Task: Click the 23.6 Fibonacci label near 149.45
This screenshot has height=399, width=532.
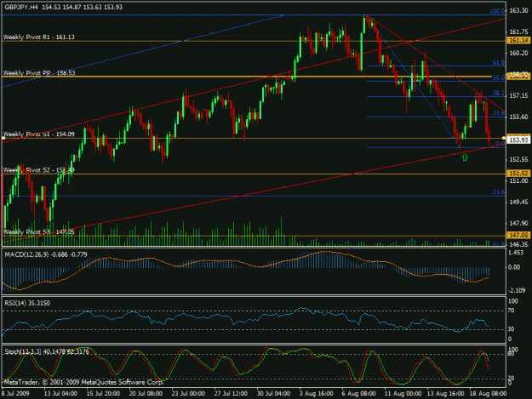Action: coord(499,192)
